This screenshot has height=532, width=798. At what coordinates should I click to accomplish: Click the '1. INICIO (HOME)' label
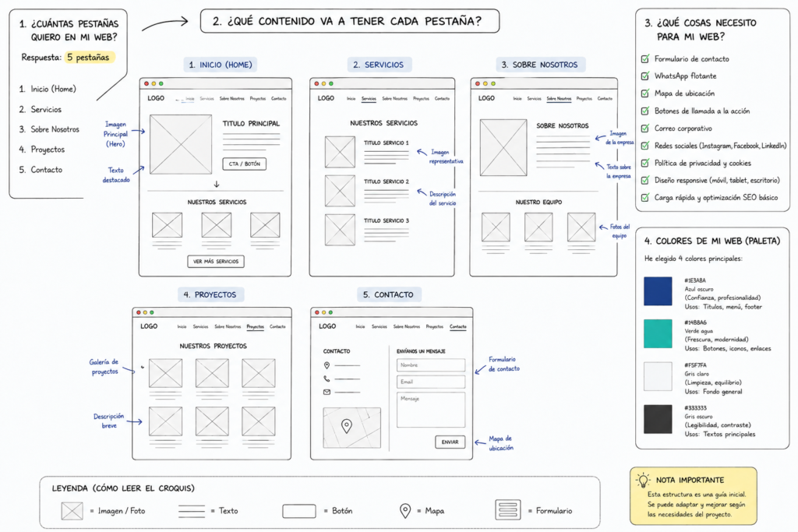coord(221,65)
